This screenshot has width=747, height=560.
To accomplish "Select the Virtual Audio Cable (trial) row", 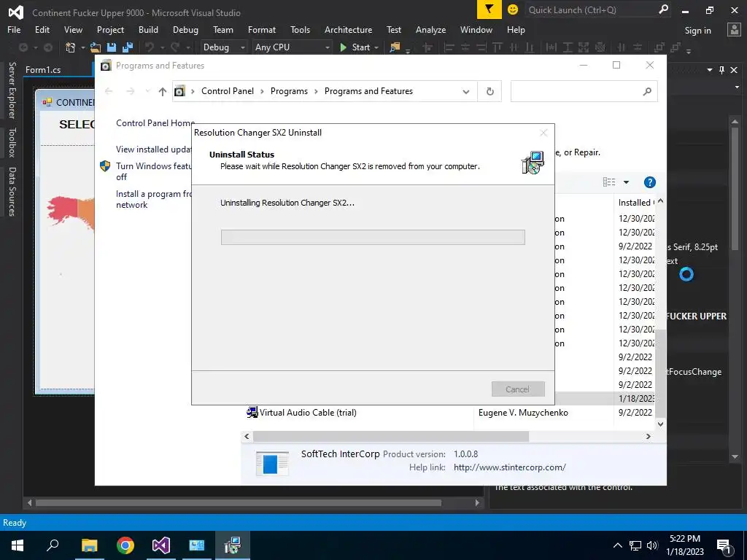I will [x=450, y=413].
